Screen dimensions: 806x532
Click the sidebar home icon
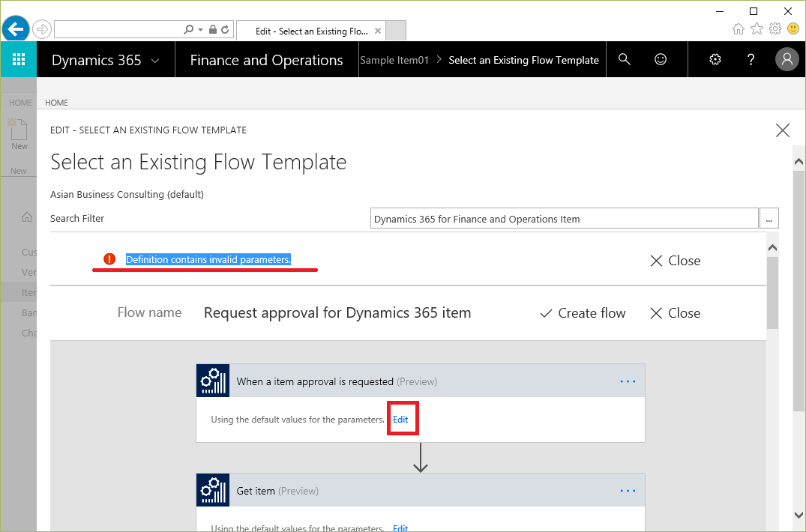pyautogui.click(x=27, y=217)
